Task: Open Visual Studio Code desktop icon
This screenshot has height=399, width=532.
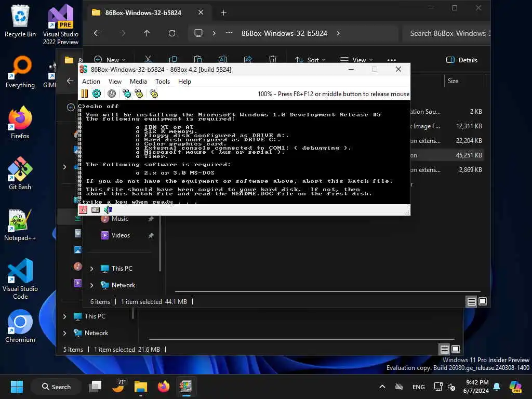Action: (20, 279)
